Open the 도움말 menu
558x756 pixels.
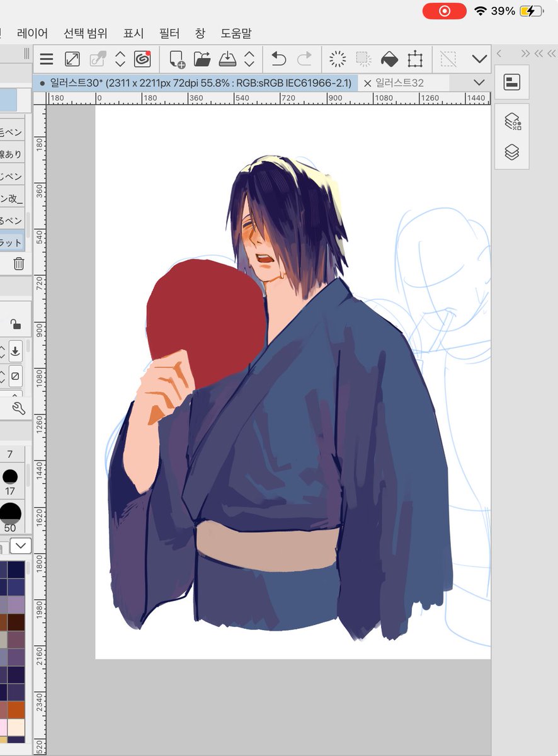click(x=236, y=33)
